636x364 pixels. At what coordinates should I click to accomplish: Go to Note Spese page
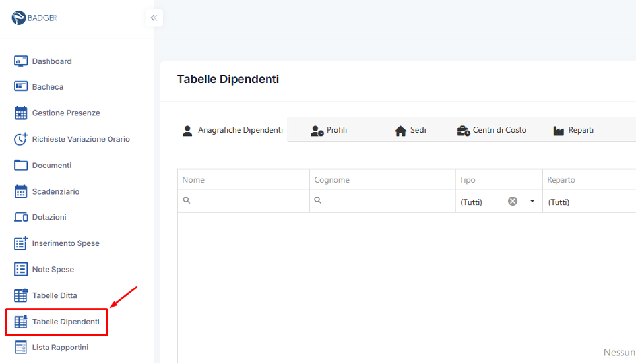click(x=53, y=270)
